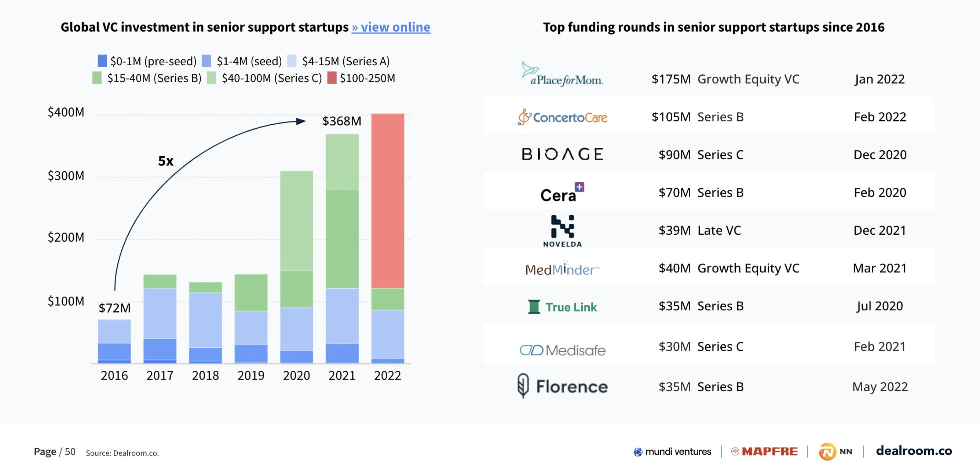Toggle the $40-100M Series C legend entry
The height and width of the screenshot is (465, 980).
click(265, 78)
